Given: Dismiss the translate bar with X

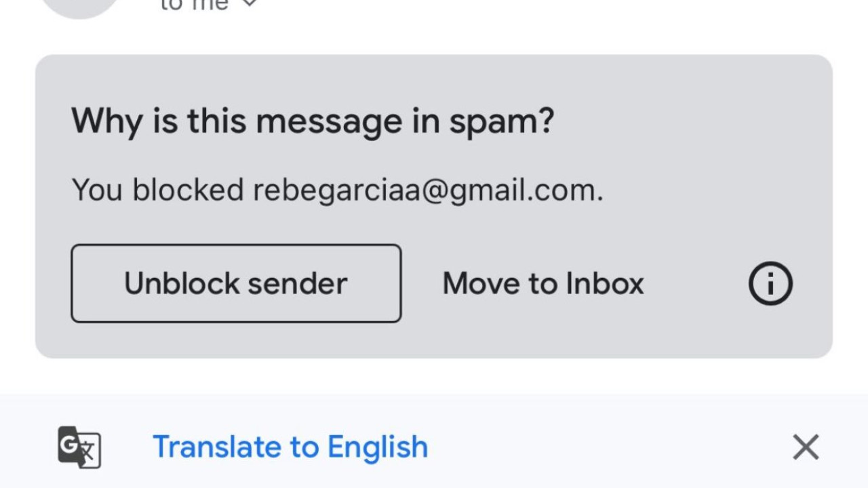Looking at the screenshot, I should click(x=806, y=447).
